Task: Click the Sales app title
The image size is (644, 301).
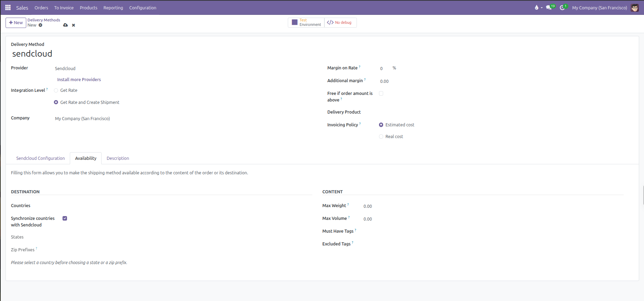Action: 22,8
